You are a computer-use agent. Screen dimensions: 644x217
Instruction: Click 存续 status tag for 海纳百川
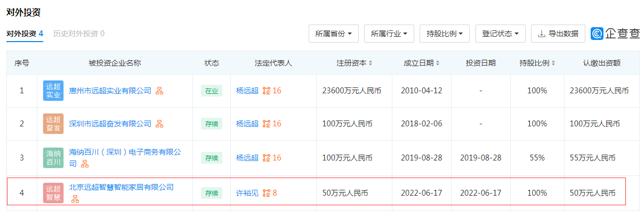coord(212,158)
